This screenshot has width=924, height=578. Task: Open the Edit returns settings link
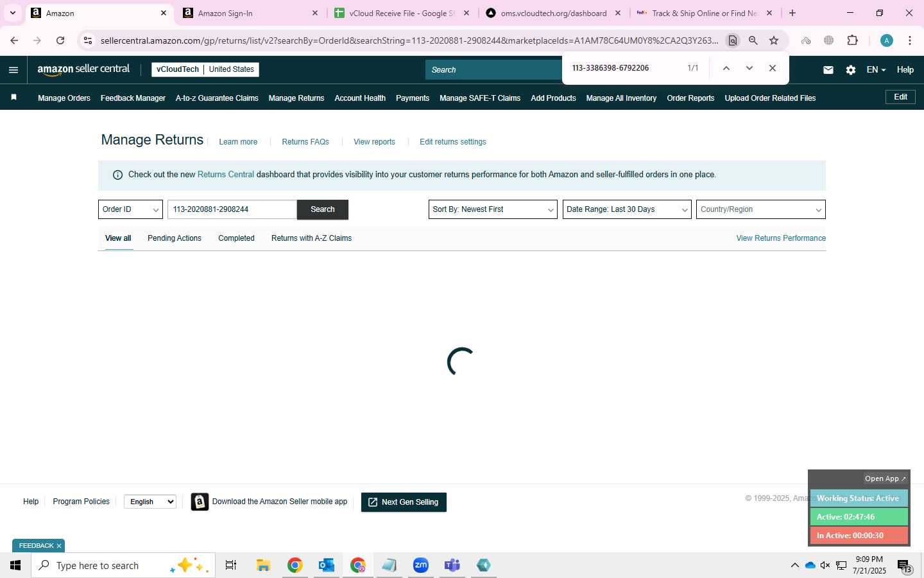click(453, 142)
